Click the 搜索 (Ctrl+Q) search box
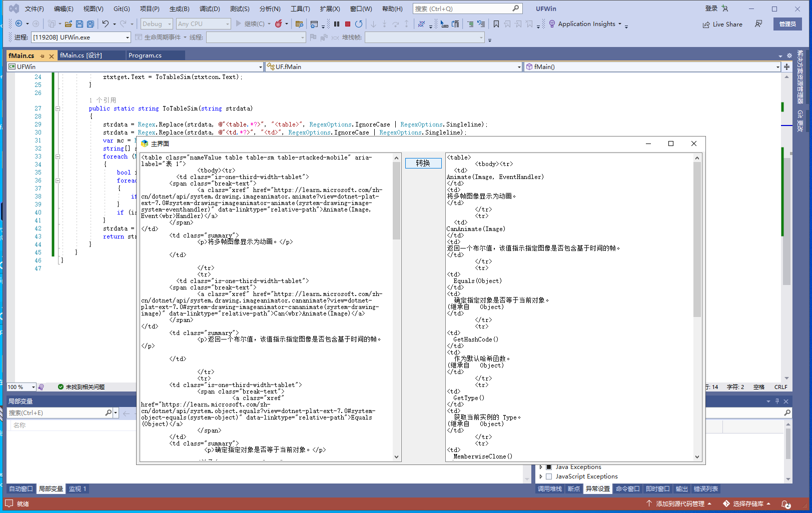Viewport: 812px width, 513px height. coord(468,8)
